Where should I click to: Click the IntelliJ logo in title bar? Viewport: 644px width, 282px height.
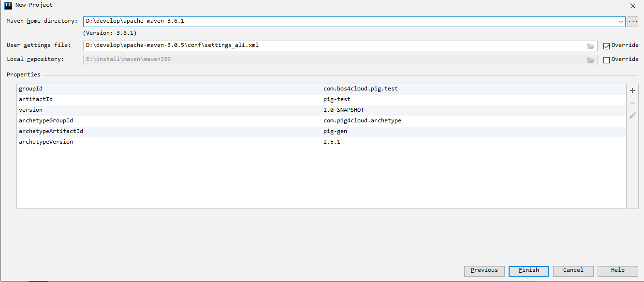coord(8,5)
